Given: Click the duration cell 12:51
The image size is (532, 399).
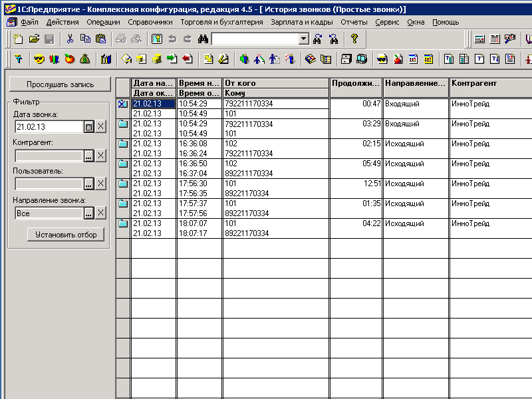Looking at the screenshot, I should click(356, 184).
